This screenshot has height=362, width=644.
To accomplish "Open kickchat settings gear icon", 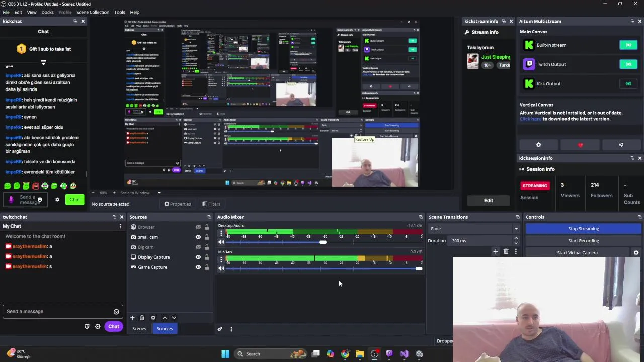I will click(57, 200).
